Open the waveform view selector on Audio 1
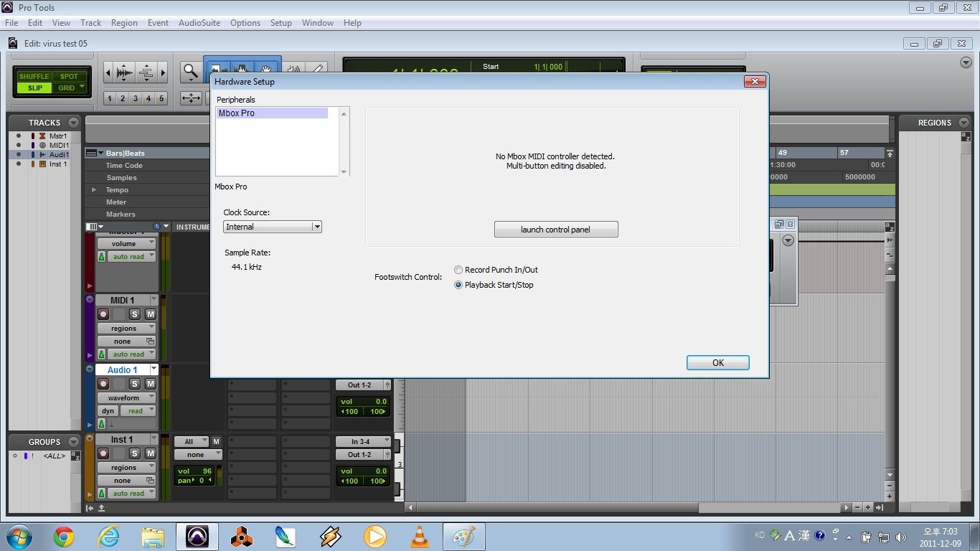This screenshot has height=551, width=980. point(126,397)
